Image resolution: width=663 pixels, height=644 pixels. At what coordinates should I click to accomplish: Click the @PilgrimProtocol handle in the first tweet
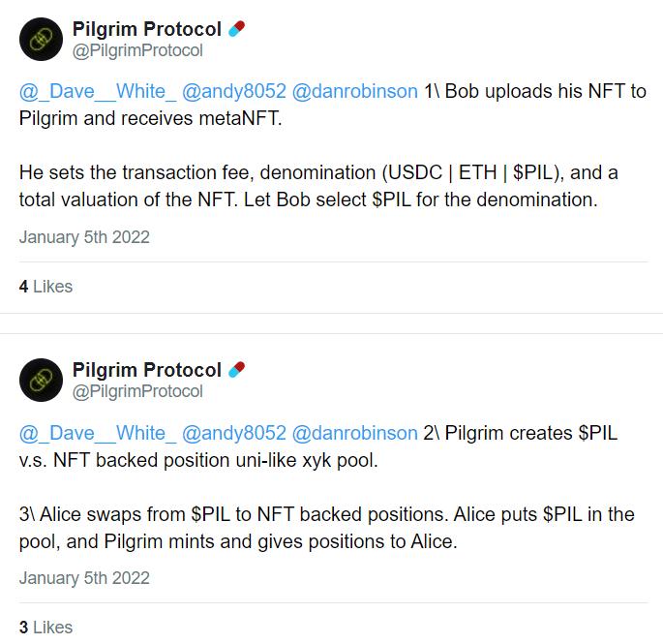pyautogui.click(x=137, y=50)
